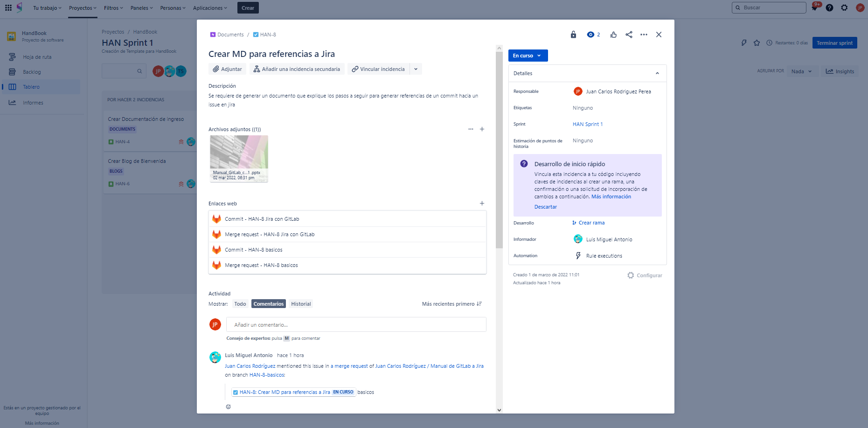Viewport: 868px width, 428px height.
Task: Open the notifications bell icon
Action: (814, 8)
